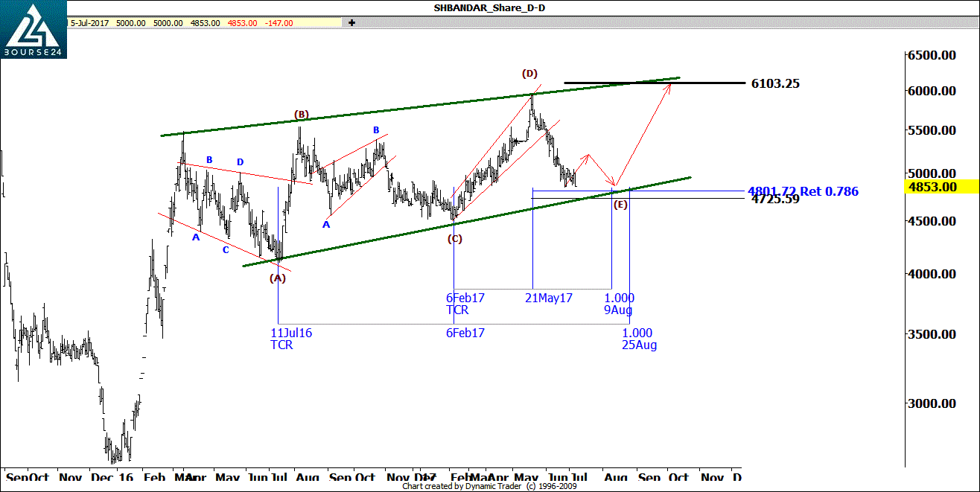980x492 pixels.
Task: Click the 4801.72 Ret 0.786 retracement label
Action: coord(803,191)
